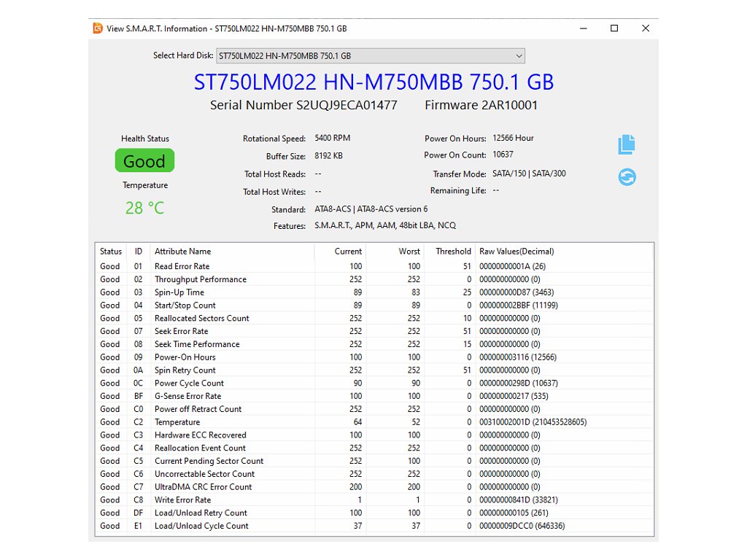
Task: Select the Seek Time Performance row
Action: click(x=374, y=344)
